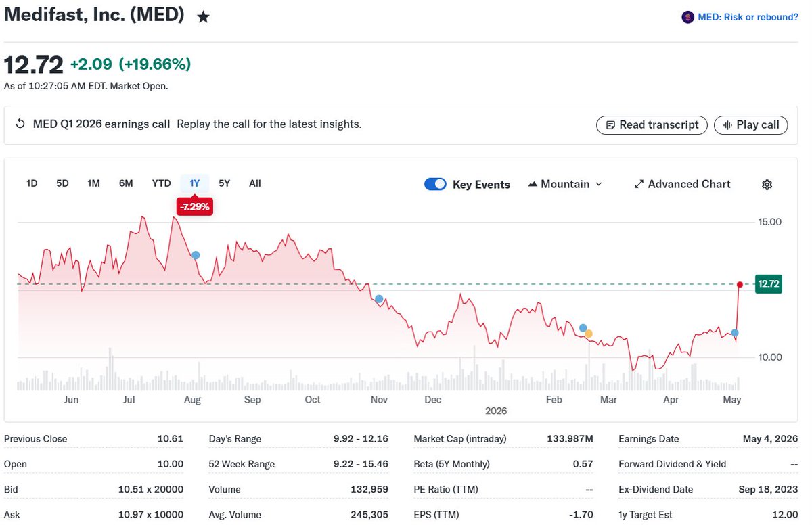The width and height of the screenshot is (812, 525).
Task: Select the All range tab
Action: pos(254,183)
